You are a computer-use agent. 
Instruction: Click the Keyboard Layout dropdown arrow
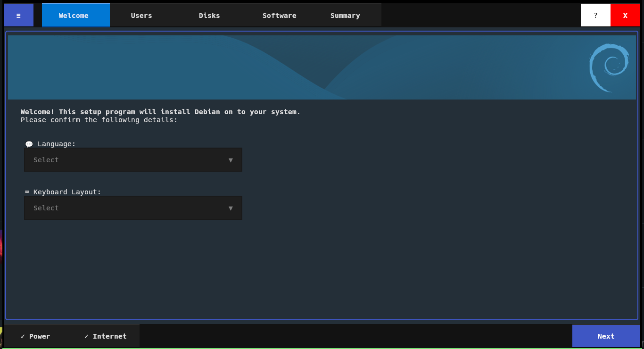click(231, 208)
